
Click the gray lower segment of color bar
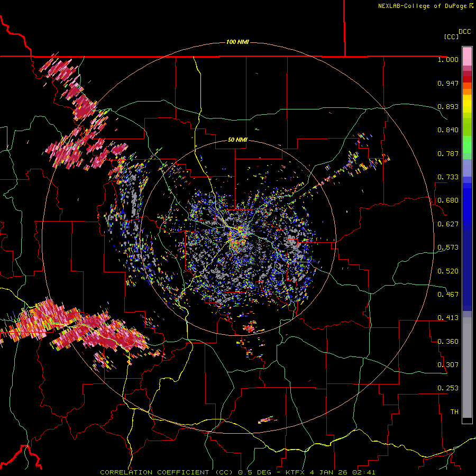coord(467,368)
